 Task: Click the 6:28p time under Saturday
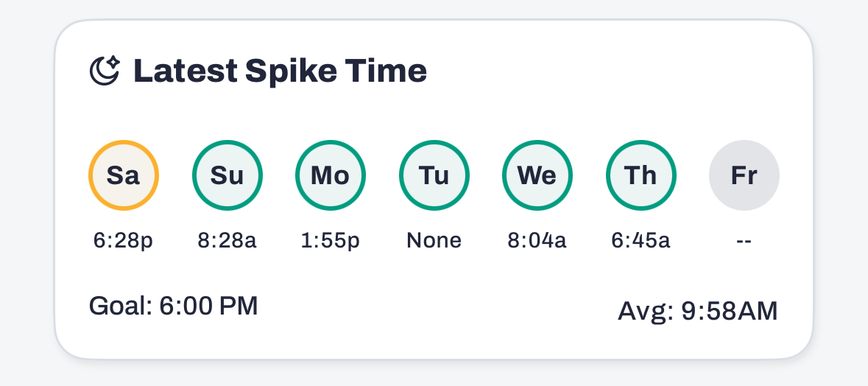pos(124,240)
